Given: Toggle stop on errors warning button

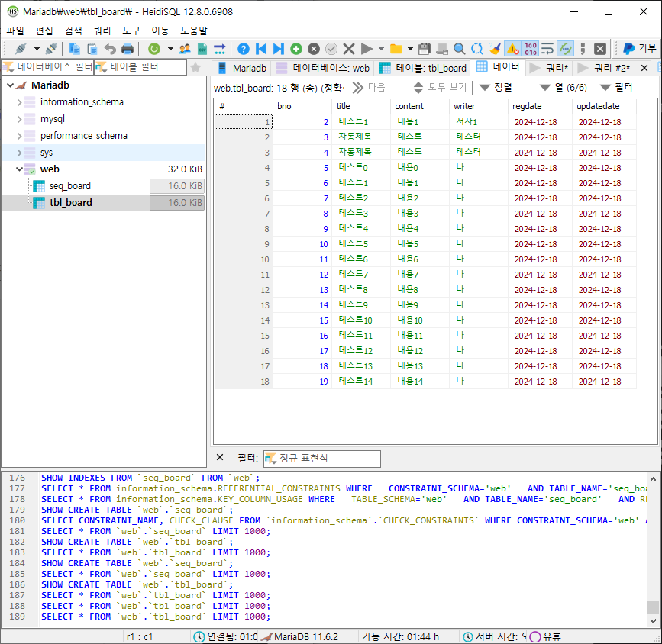Looking at the screenshot, I should [512, 49].
